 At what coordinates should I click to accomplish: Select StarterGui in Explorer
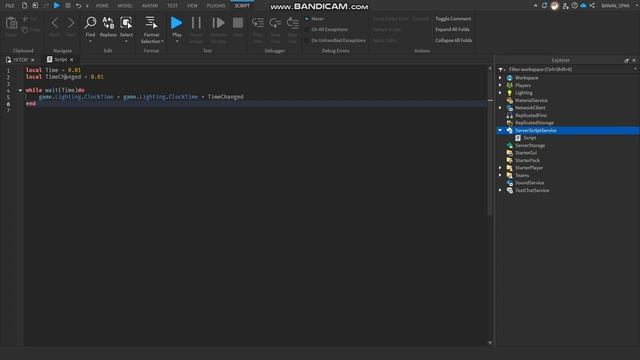coord(526,153)
